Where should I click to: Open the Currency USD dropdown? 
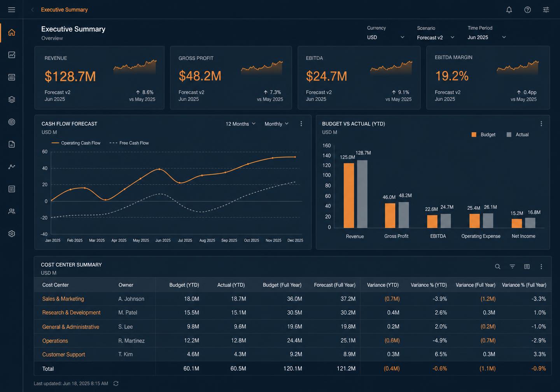pos(386,37)
